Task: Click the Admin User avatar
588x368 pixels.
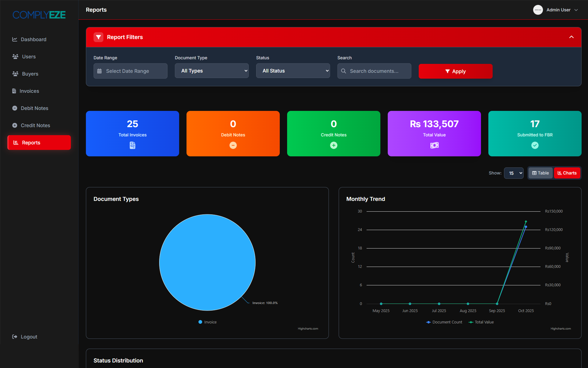Action: (538, 10)
